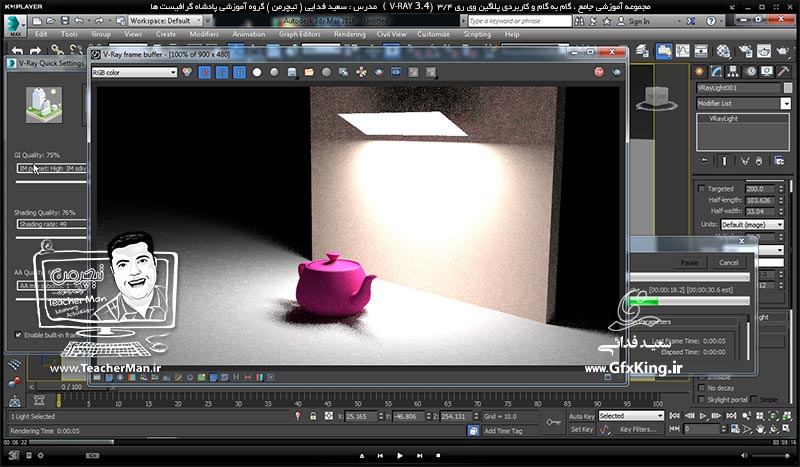Enable the Skylight portal checkbox
The image size is (800, 467).
click(x=702, y=399)
